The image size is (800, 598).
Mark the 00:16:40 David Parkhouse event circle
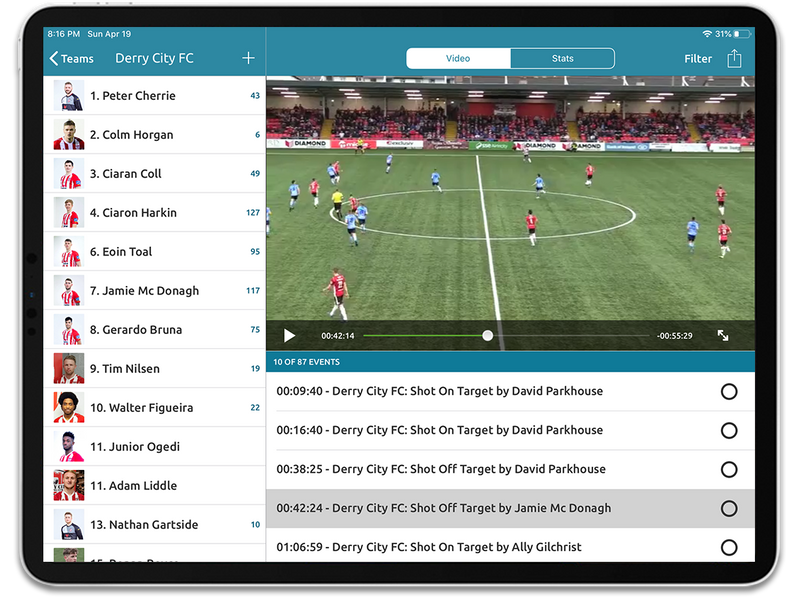pos(728,431)
